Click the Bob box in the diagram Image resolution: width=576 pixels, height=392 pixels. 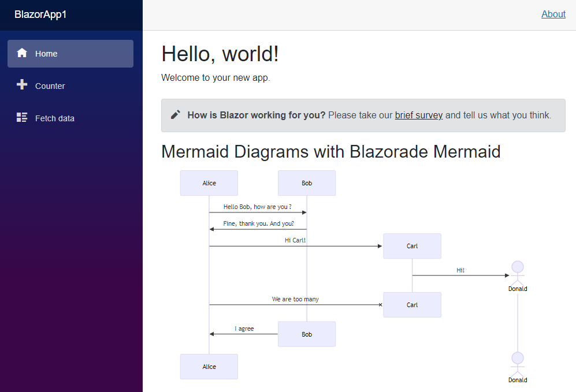point(307,183)
